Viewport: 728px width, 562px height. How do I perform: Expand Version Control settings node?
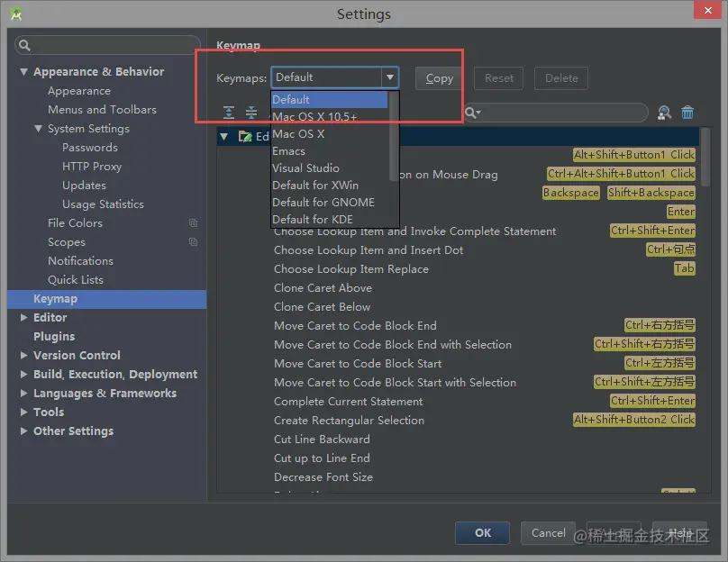click(23, 355)
